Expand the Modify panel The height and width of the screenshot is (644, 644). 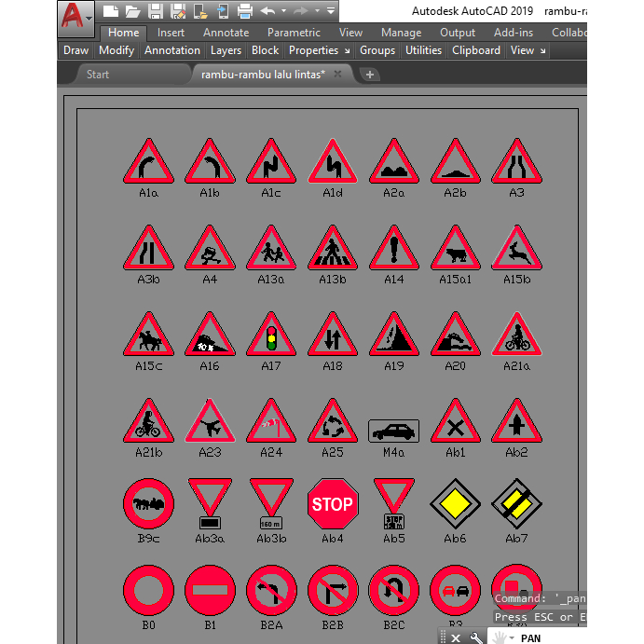(x=116, y=50)
